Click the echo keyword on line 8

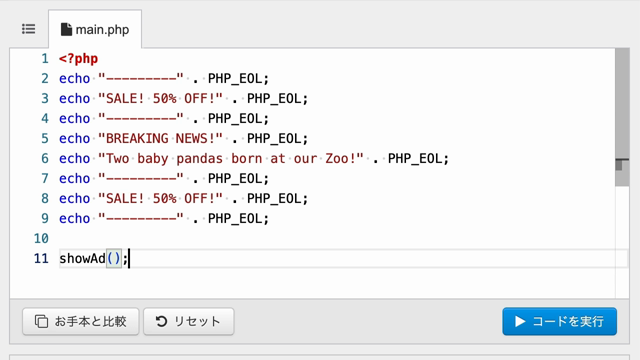click(74, 199)
